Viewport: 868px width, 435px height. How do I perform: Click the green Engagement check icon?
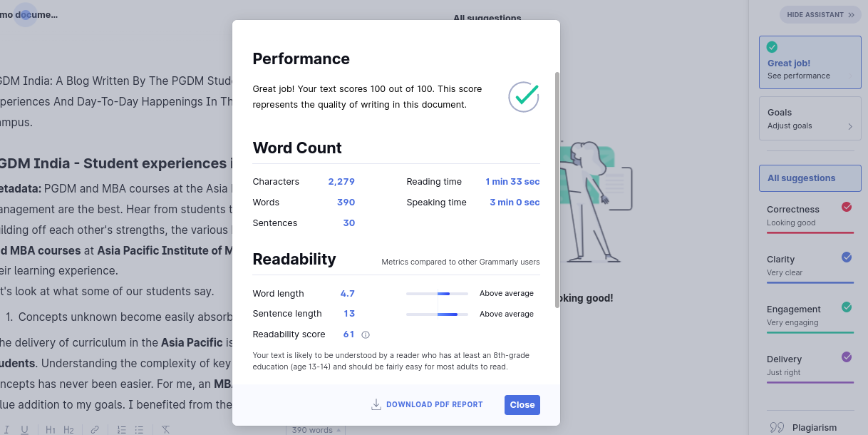[847, 307]
